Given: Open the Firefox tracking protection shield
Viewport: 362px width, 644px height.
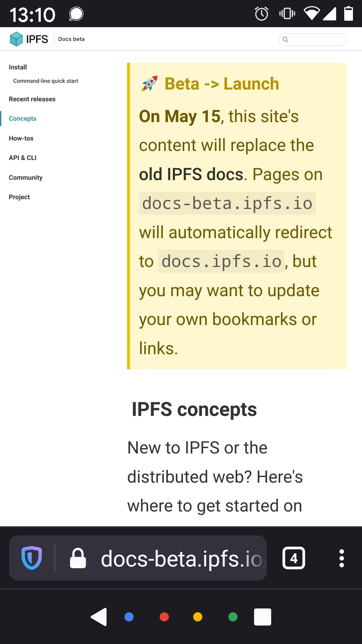Looking at the screenshot, I should [x=32, y=558].
